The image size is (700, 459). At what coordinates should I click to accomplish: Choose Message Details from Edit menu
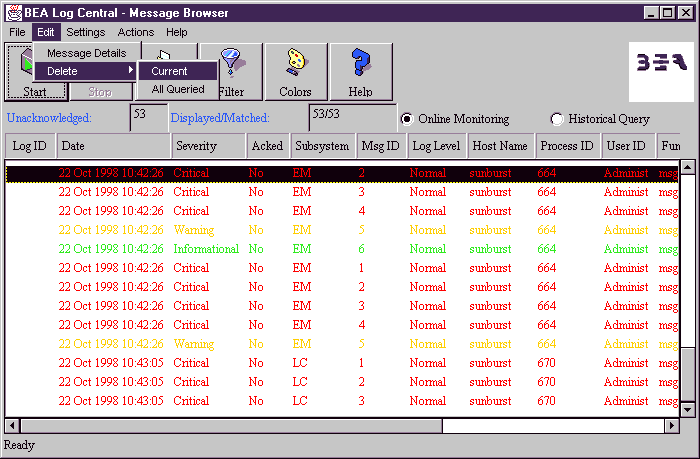tap(87, 53)
